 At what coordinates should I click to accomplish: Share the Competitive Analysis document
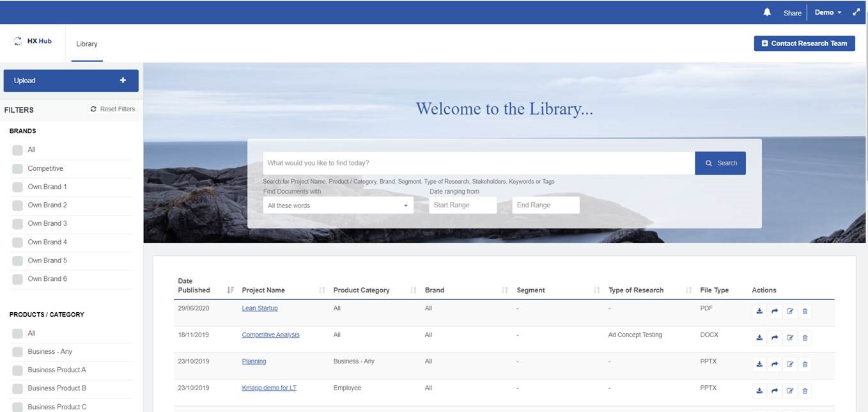(775, 338)
